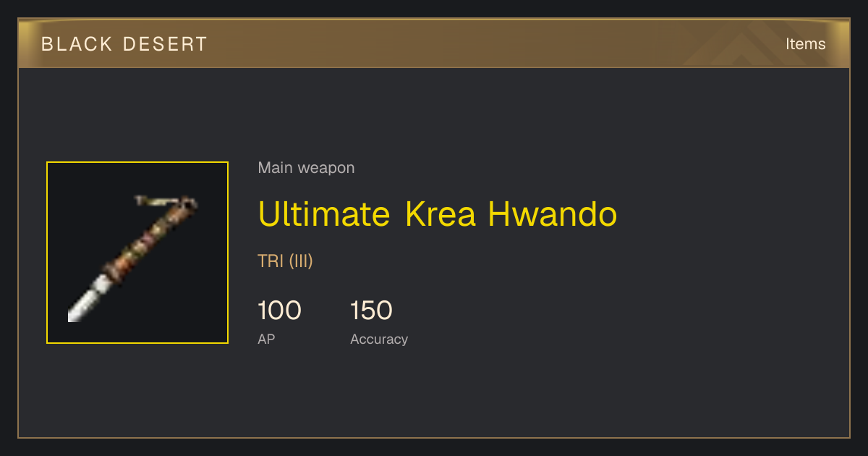Click the Accuracy stat label

pos(379,339)
